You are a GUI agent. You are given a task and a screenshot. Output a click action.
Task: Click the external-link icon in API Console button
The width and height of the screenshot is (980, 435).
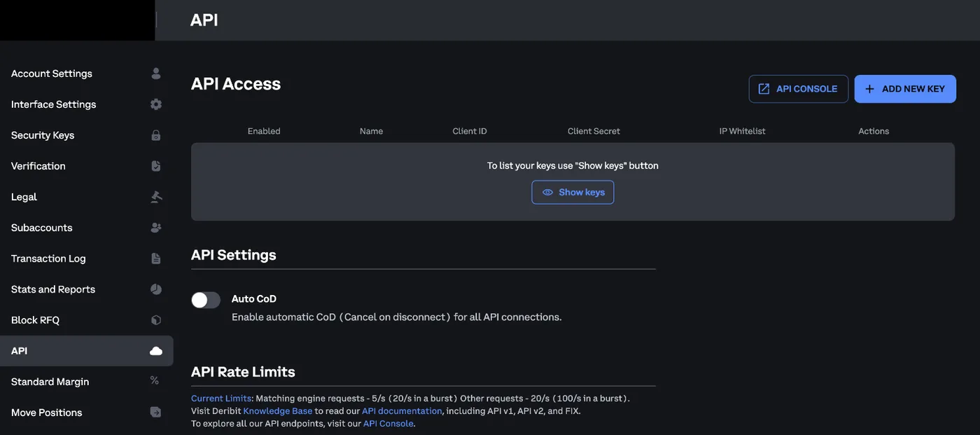tap(764, 89)
